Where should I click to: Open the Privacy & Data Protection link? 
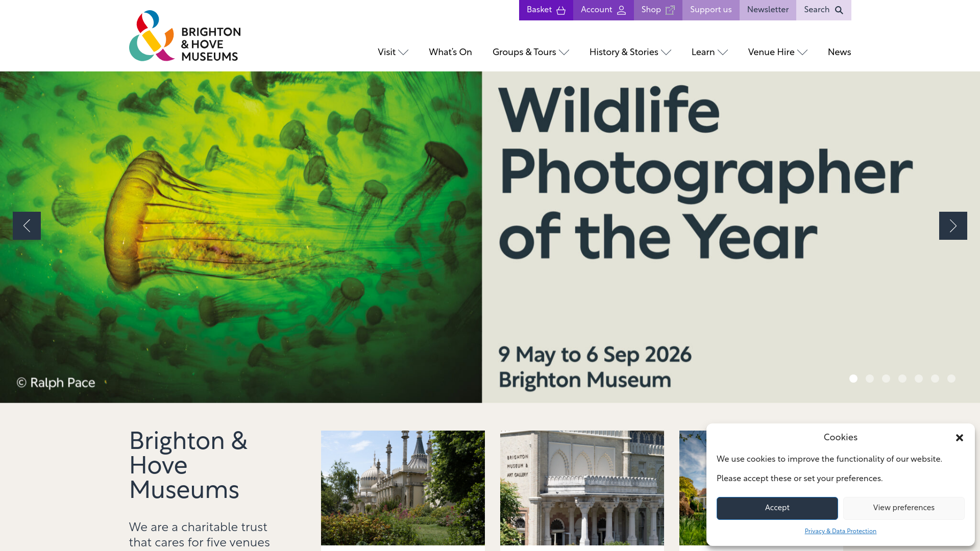(x=840, y=532)
